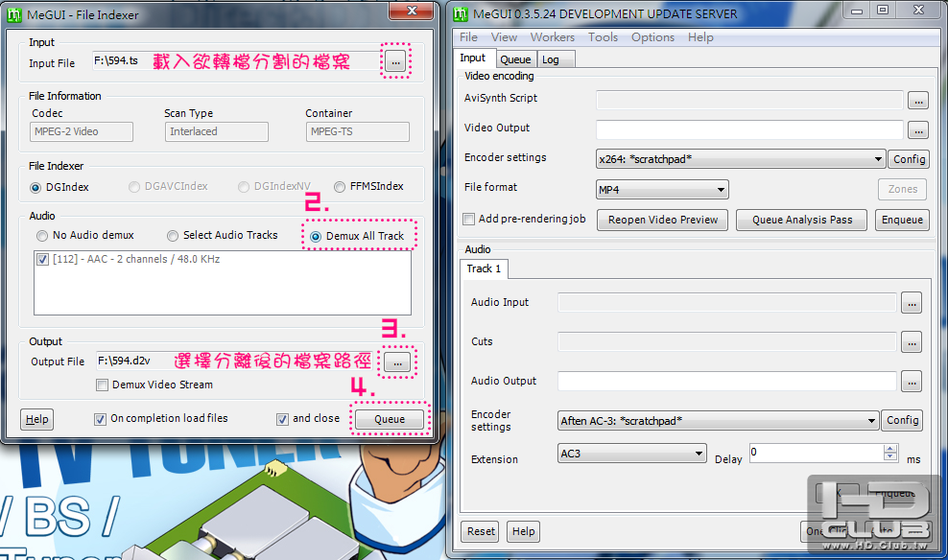
Task: Open audio encoder Config
Action: (x=902, y=420)
